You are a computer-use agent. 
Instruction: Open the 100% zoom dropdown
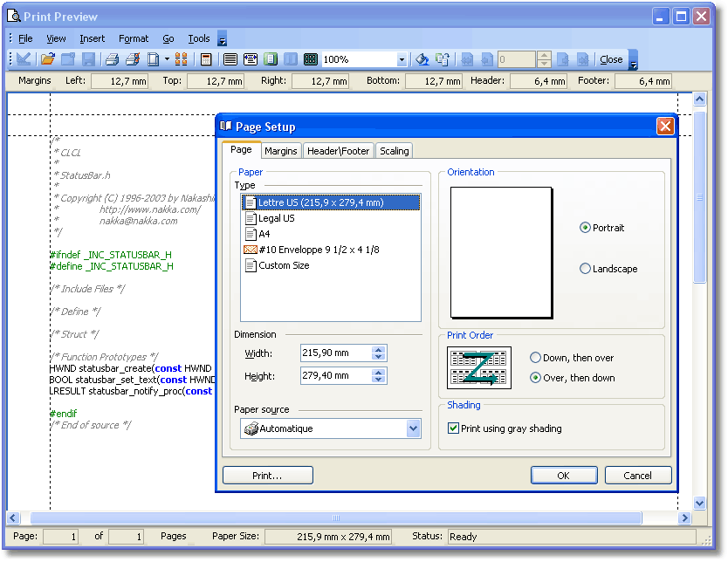pos(402,59)
